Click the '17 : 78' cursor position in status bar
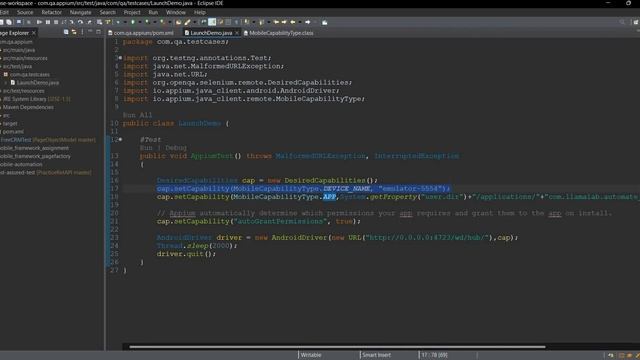The image size is (640, 360). coord(434,355)
